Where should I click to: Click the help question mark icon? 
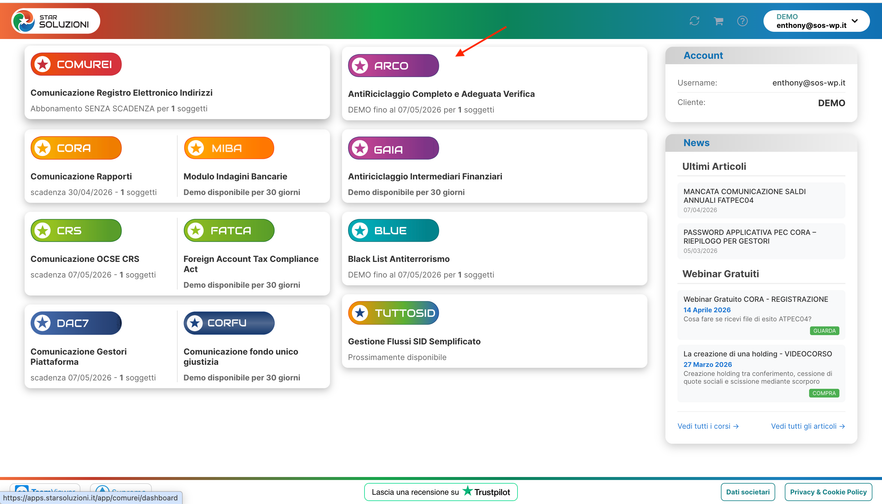tap(742, 21)
